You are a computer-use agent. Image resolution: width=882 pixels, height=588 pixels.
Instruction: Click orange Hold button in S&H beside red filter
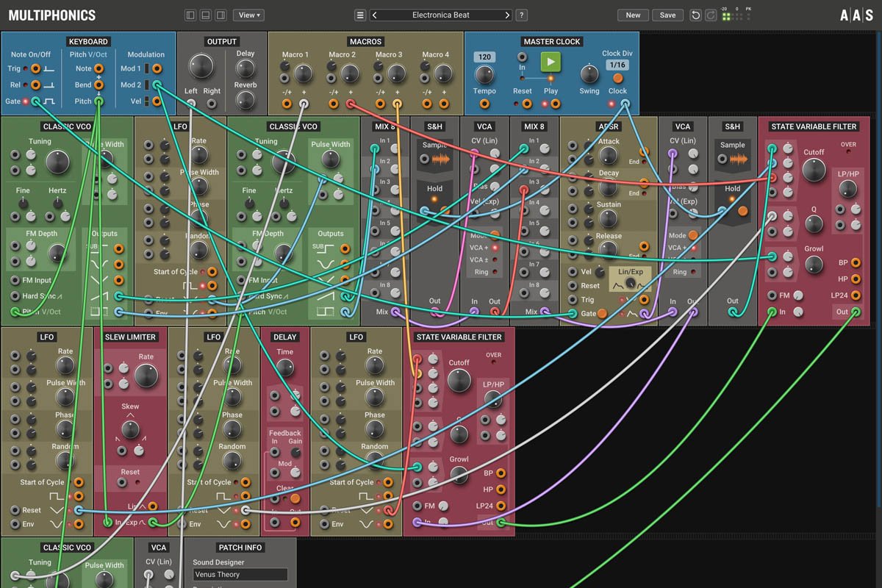tap(742, 211)
